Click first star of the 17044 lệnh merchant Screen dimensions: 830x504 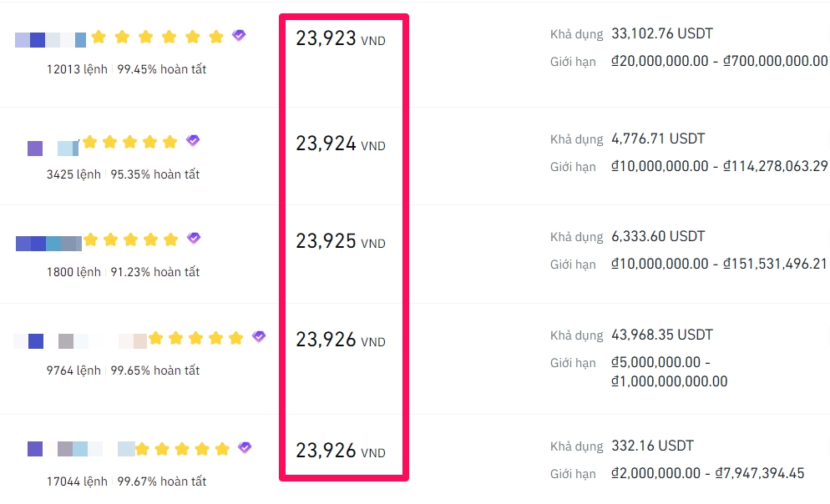(142, 449)
